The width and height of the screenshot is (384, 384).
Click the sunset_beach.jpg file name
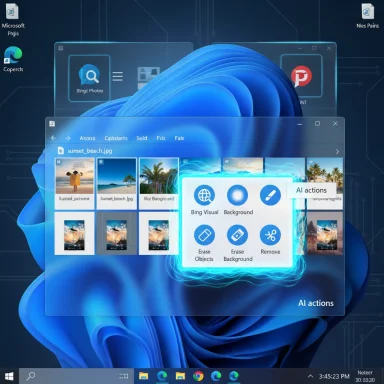click(x=90, y=151)
